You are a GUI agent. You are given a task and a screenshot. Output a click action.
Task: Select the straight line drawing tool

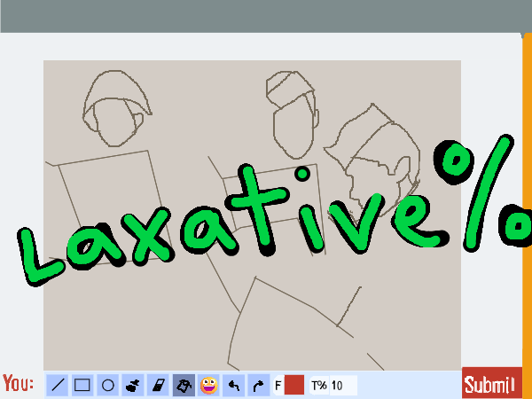point(58,385)
